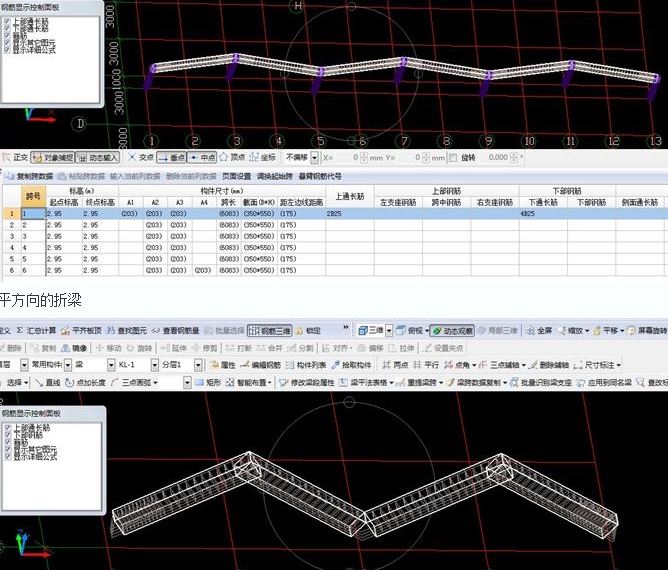Screen dimensions: 668x570
Task: Select 点加长度 point plus length tool
Action: coord(86,383)
